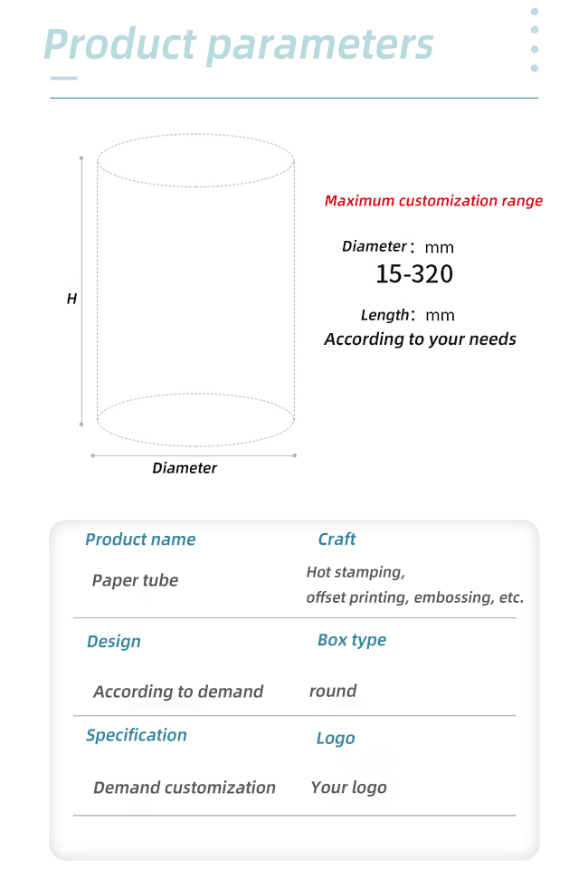Click the round box type value
Screen dimensions: 588x869
click(x=333, y=691)
